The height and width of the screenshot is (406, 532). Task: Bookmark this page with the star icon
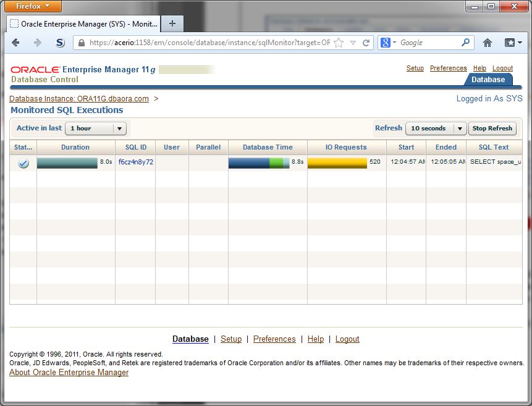[339, 43]
